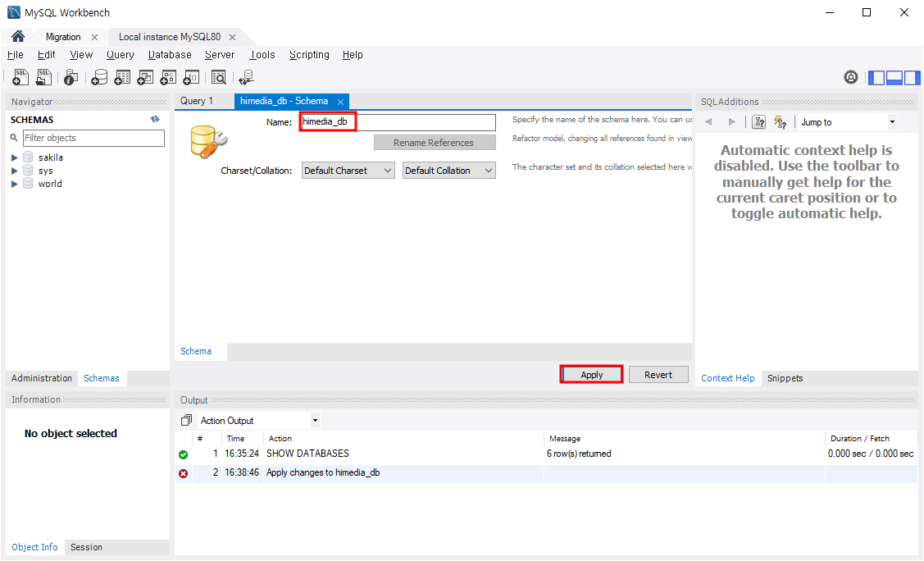The image size is (924, 561).
Task: Create a new schema toolbar icon
Action: tap(99, 77)
